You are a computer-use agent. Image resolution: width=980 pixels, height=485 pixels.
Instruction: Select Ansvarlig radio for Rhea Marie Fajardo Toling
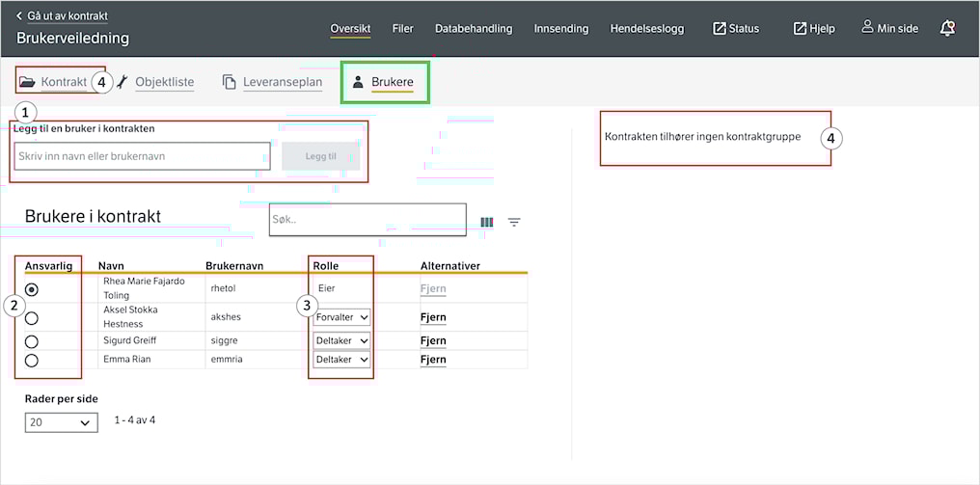[x=31, y=289]
